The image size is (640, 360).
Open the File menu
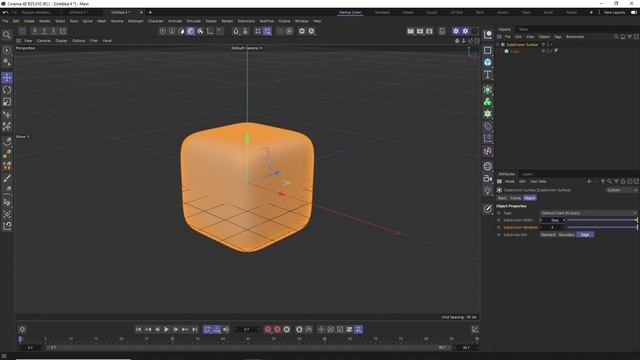pos(5,21)
